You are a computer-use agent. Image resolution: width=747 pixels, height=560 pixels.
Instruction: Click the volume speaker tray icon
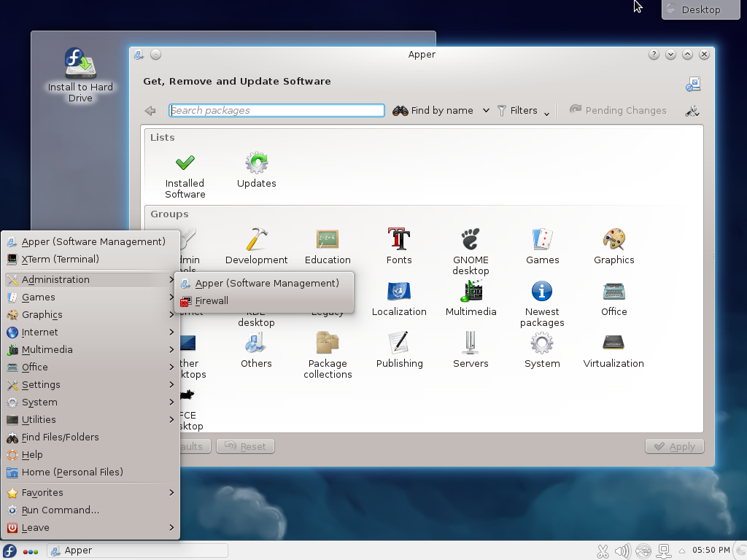click(623, 551)
